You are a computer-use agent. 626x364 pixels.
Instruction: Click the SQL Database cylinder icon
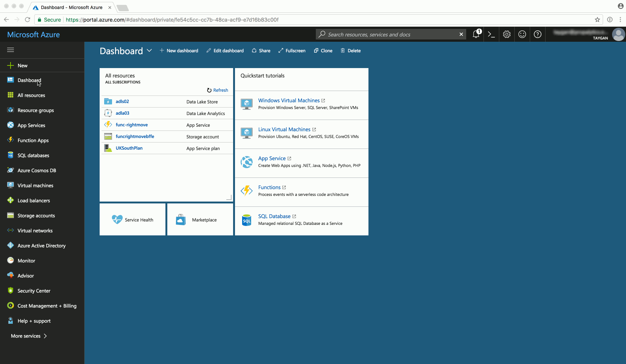pyautogui.click(x=247, y=220)
